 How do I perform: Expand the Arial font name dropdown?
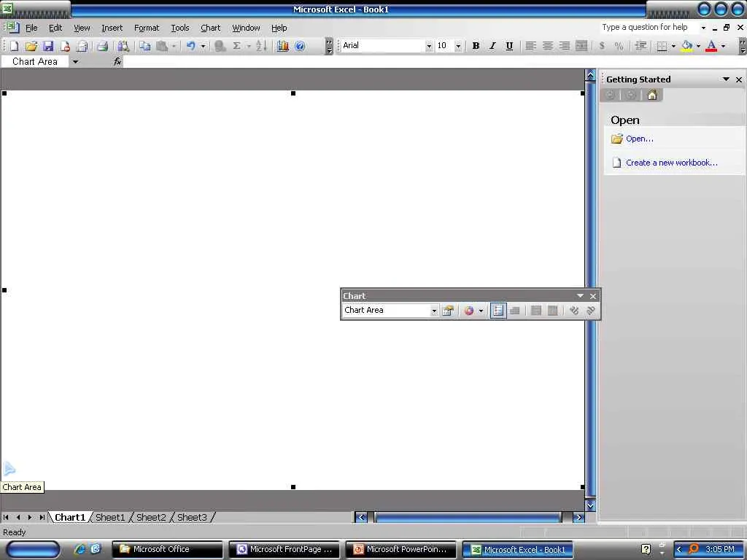pyautogui.click(x=429, y=46)
